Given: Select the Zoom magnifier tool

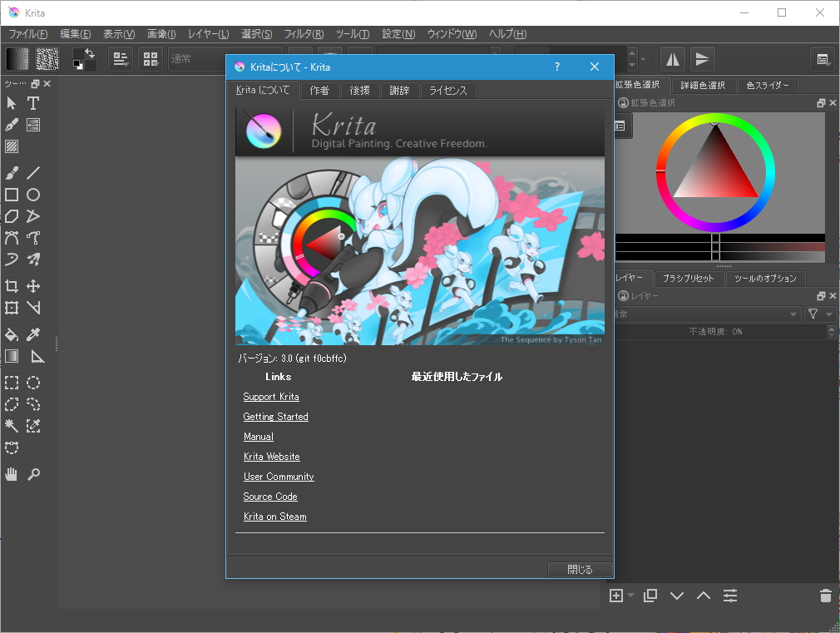Looking at the screenshot, I should [33, 474].
